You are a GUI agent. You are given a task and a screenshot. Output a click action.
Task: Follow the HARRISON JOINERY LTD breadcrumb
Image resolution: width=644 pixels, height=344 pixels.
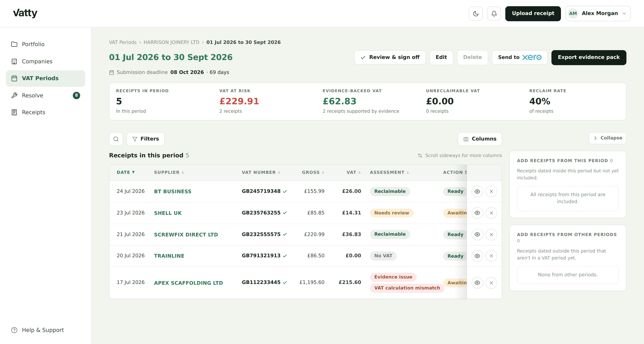click(171, 42)
